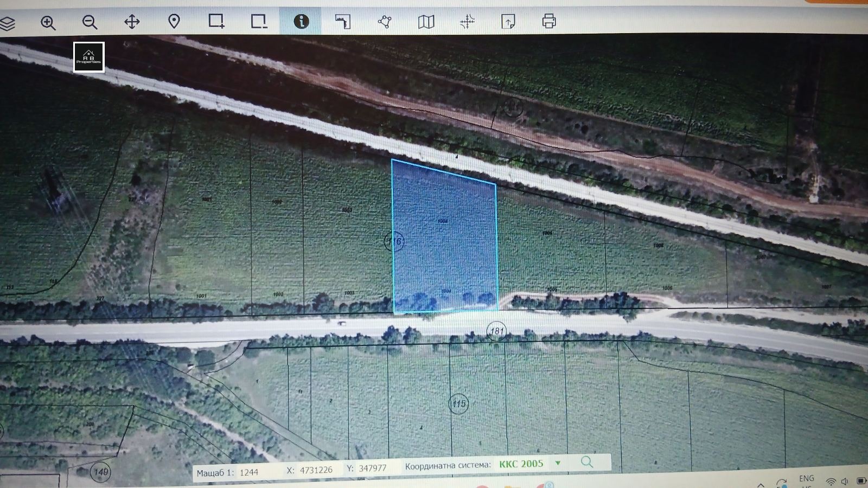The height and width of the screenshot is (488, 868).
Task: Click the coordinate search magnifier button
Action: pos(587,462)
